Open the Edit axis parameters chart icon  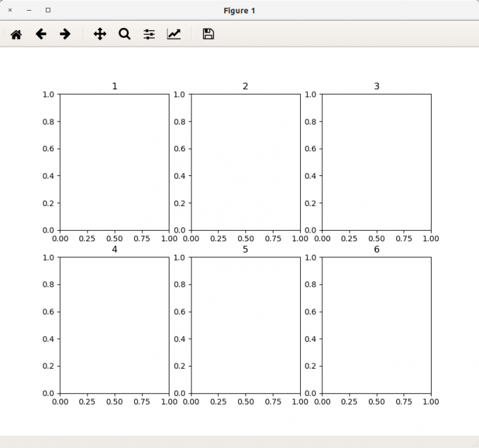pyautogui.click(x=173, y=34)
